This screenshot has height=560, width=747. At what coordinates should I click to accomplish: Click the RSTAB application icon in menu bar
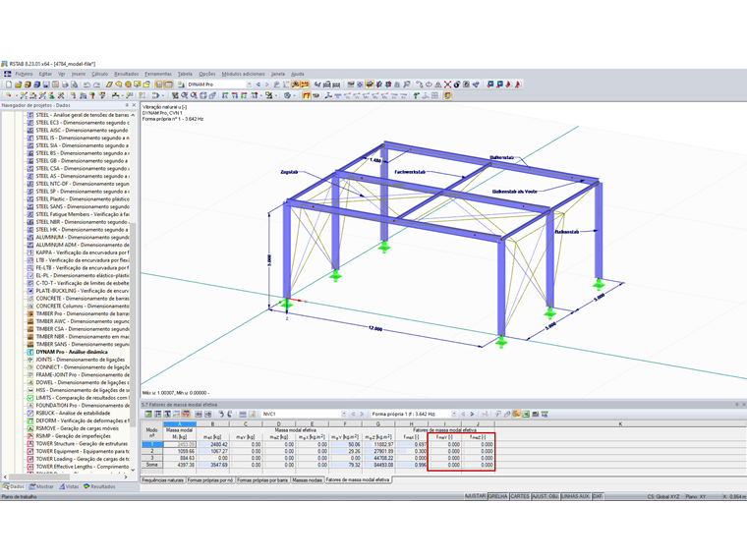pos(7,74)
